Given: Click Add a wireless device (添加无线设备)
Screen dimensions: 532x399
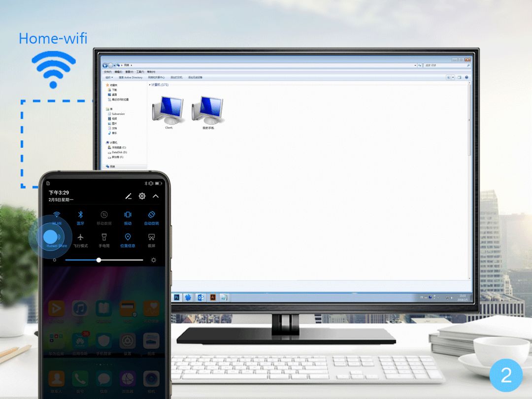Looking at the screenshot, I should pos(195,77).
